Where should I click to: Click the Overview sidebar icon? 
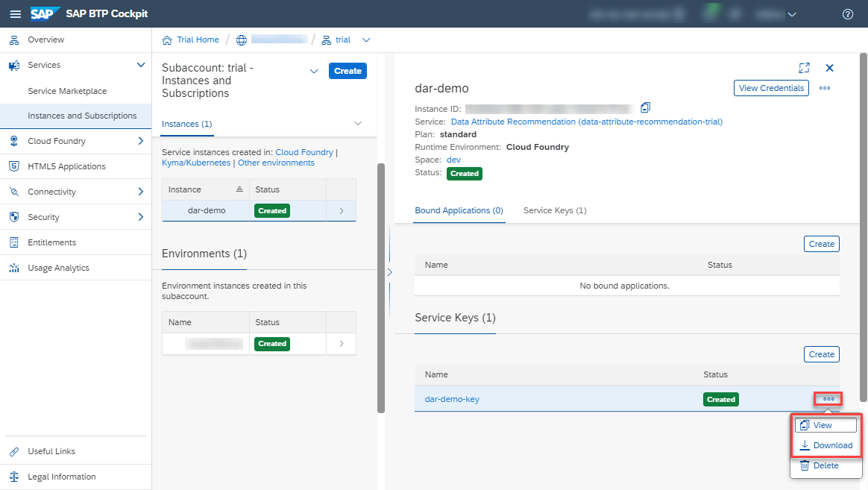click(x=14, y=40)
